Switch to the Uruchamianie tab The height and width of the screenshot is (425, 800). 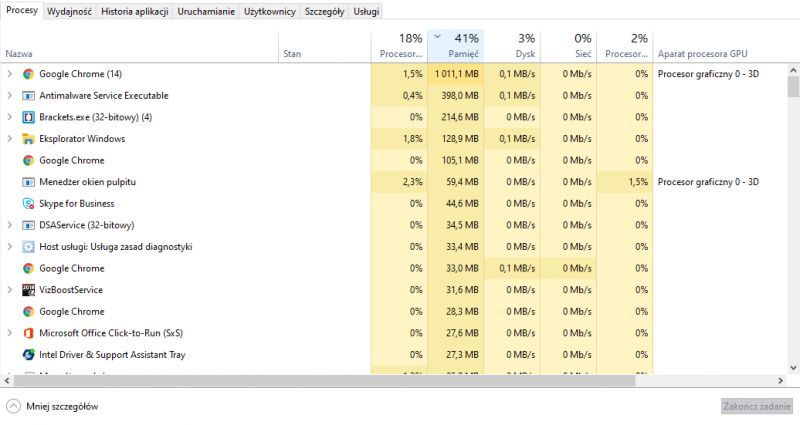[206, 11]
